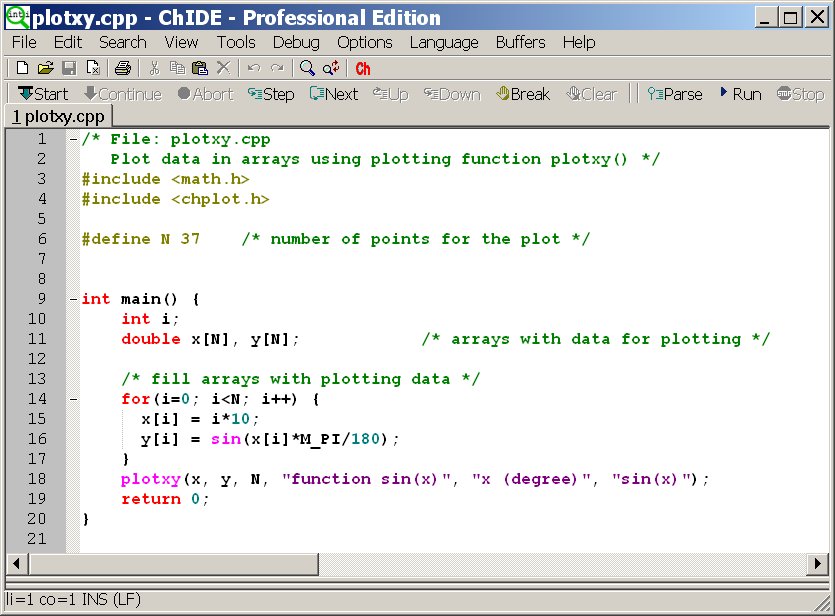This screenshot has width=835, height=616.
Task: Open the Tools menu
Action: coord(236,42)
